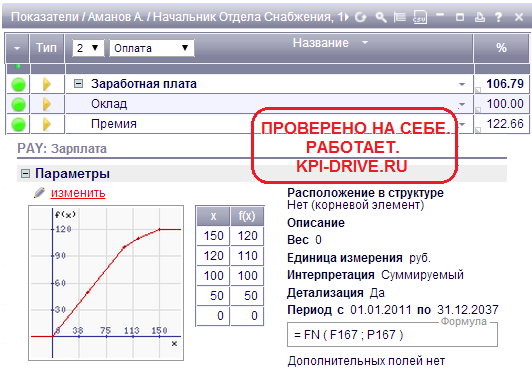Viewport: 532px width, 369px height.
Task: Open the level dropdown showing 2
Action: 88,48
